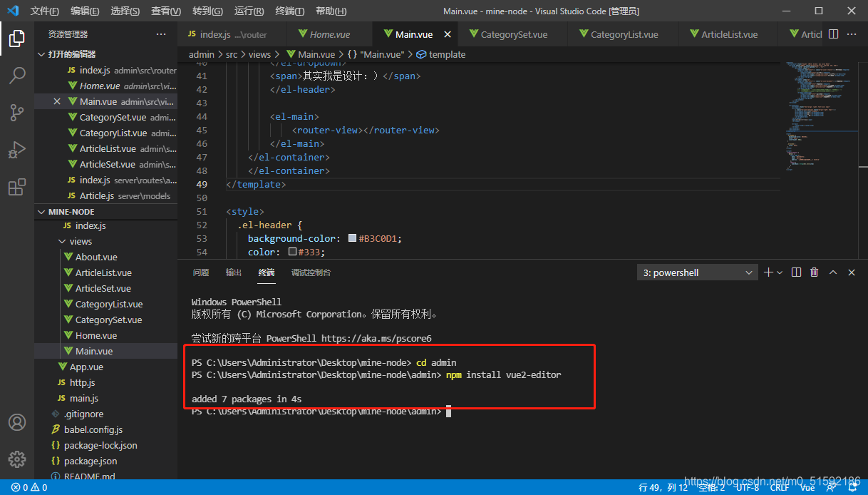
Task: Open http.js in the explorer tree
Action: 82,382
